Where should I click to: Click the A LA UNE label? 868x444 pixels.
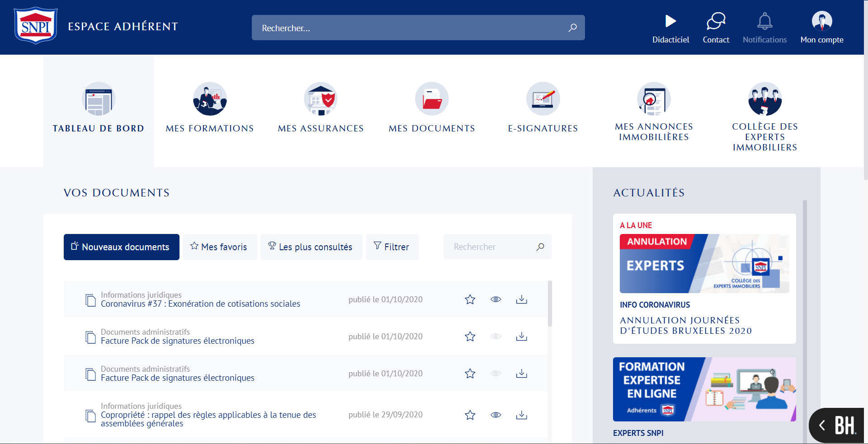click(x=636, y=225)
